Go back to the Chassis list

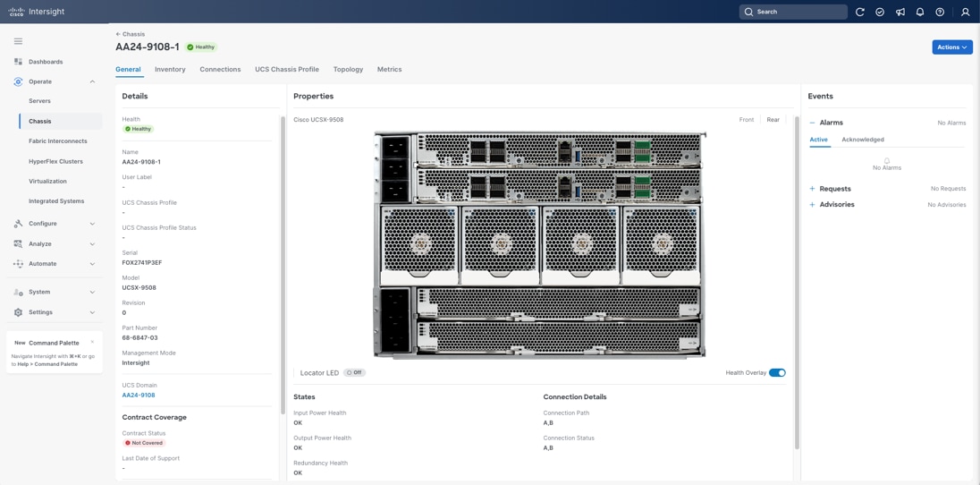click(131, 34)
